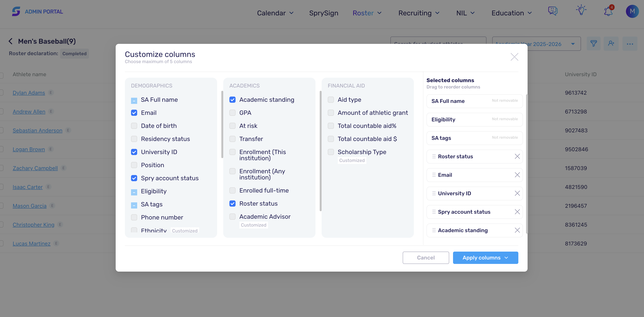Click the Selected columns scrollbar
This screenshot has width=644, height=317.
pyautogui.click(x=527, y=164)
